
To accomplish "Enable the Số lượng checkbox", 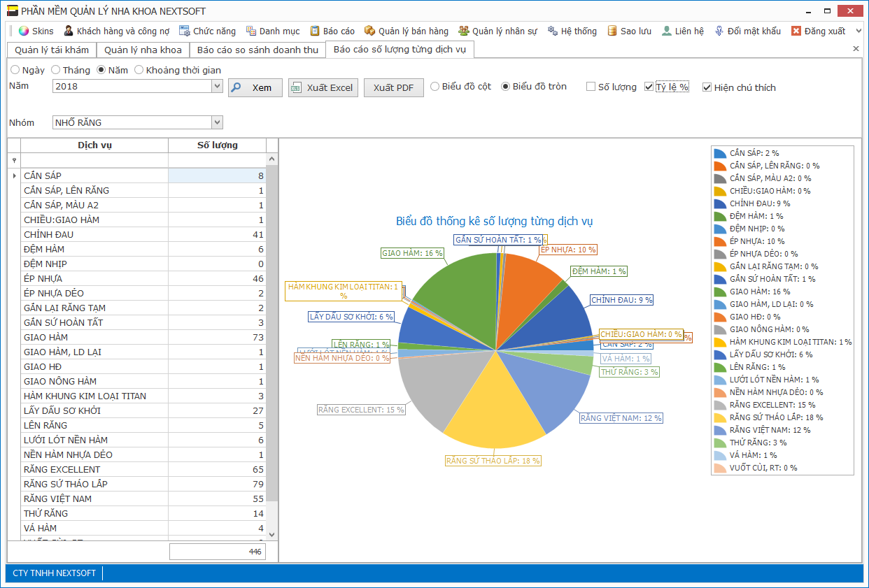I will [x=591, y=87].
